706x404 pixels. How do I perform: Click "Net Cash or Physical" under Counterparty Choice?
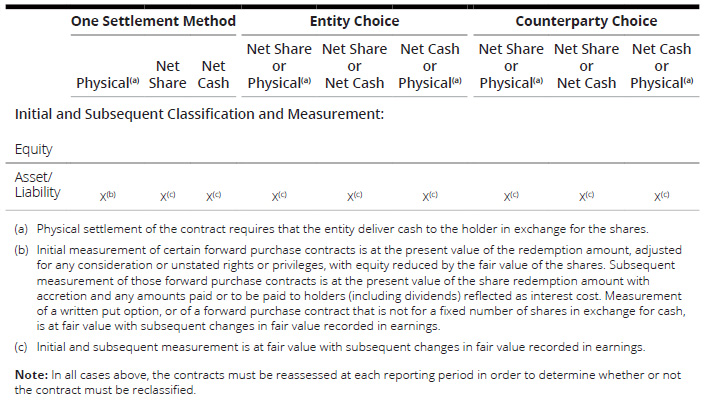[661, 65]
